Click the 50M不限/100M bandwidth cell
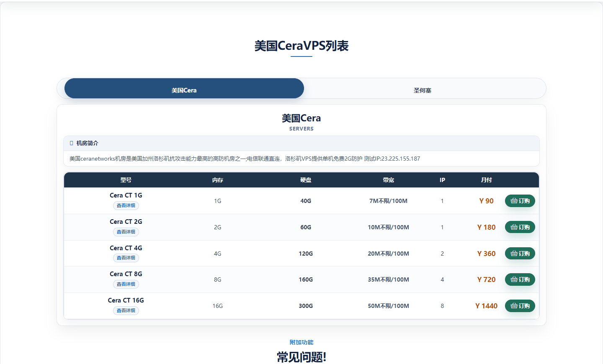603x364 pixels. coord(389,306)
